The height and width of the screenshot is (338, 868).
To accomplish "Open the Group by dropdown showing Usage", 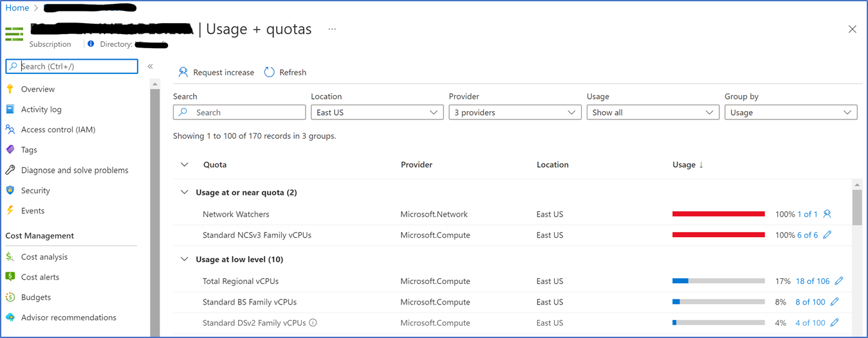I will click(791, 112).
